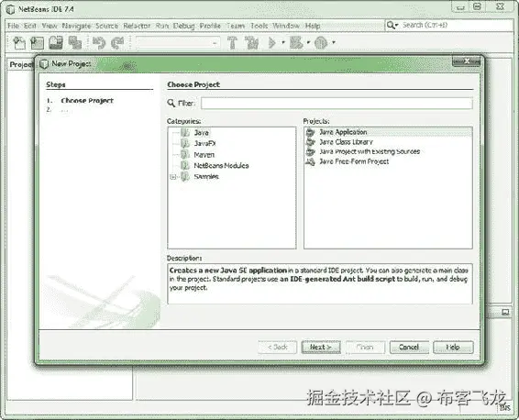The width and height of the screenshot is (519, 420).
Task: Open the Profile menu
Action: point(210,26)
